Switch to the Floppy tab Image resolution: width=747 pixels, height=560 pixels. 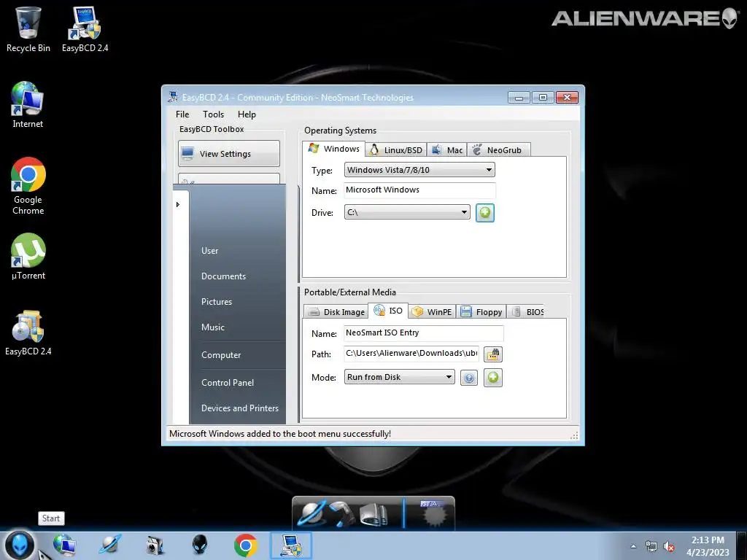(481, 312)
